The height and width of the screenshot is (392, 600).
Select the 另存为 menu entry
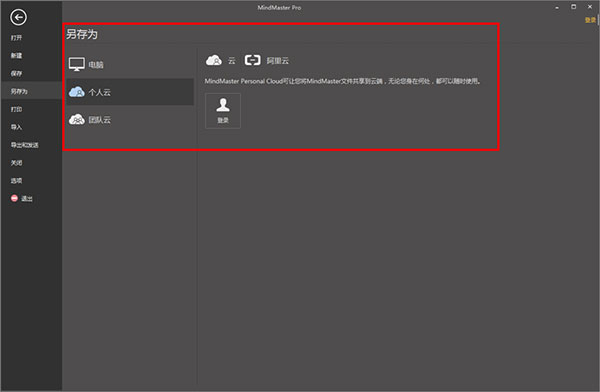(19, 91)
